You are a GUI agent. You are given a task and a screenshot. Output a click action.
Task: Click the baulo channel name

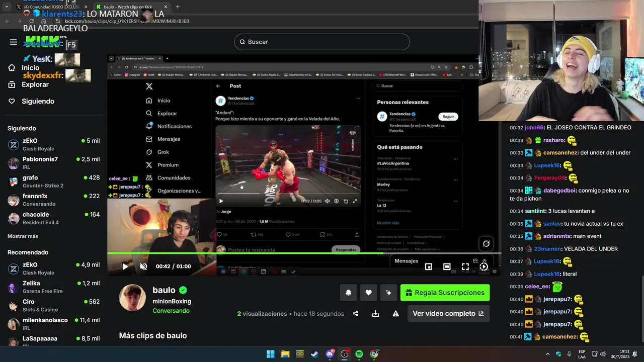[x=164, y=290]
